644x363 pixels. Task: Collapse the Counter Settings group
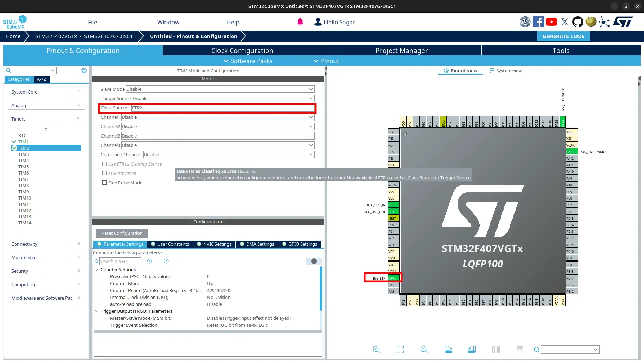click(x=97, y=269)
